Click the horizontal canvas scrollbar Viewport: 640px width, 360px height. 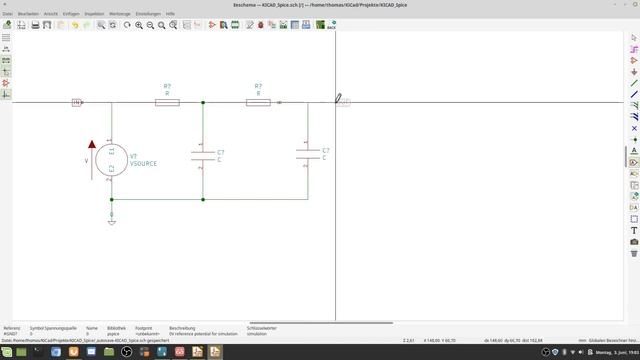click(x=321, y=323)
